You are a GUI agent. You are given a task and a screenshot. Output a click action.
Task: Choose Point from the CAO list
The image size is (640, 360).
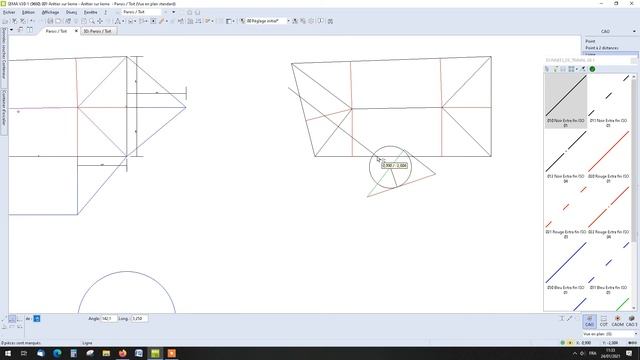click(x=590, y=41)
